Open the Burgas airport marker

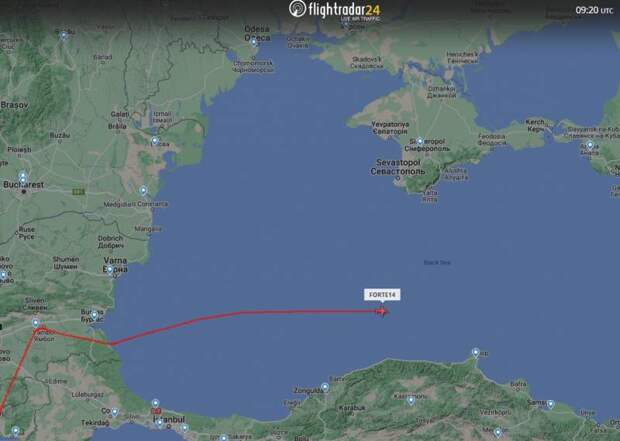pyautogui.click(x=94, y=315)
